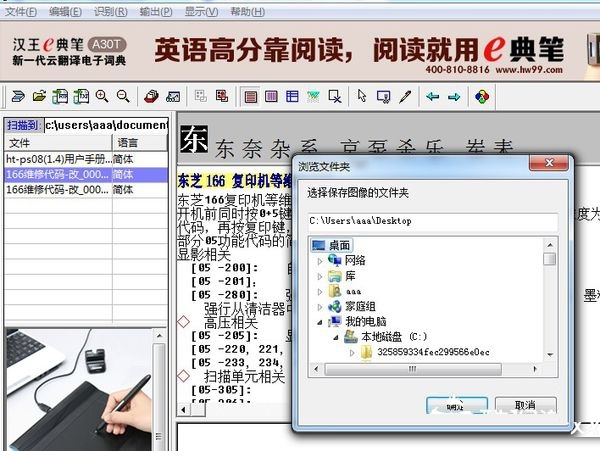The image size is (600, 451).
Task: Click folder tree horizontal scroll right arrow
Action: (x=535, y=369)
